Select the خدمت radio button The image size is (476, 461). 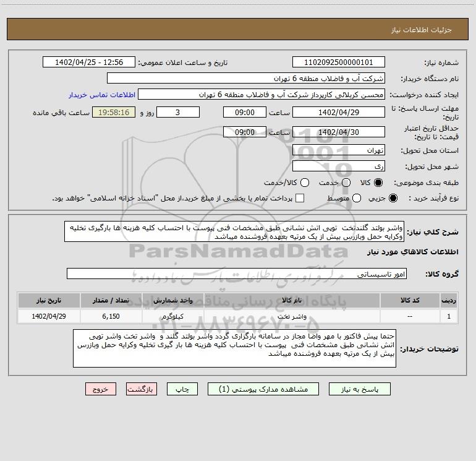(x=346, y=183)
